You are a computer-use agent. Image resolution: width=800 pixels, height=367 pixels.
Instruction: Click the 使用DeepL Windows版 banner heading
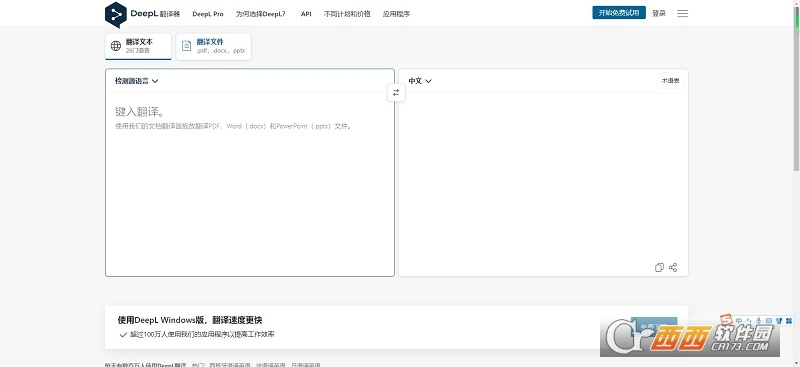190,320
